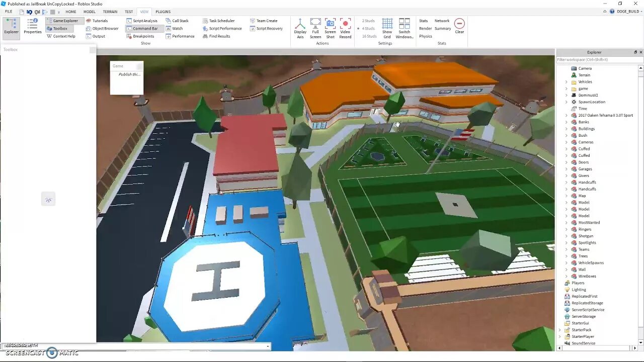Toggle Display Axis
The width and height of the screenshot is (644, 362).
[300, 29]
